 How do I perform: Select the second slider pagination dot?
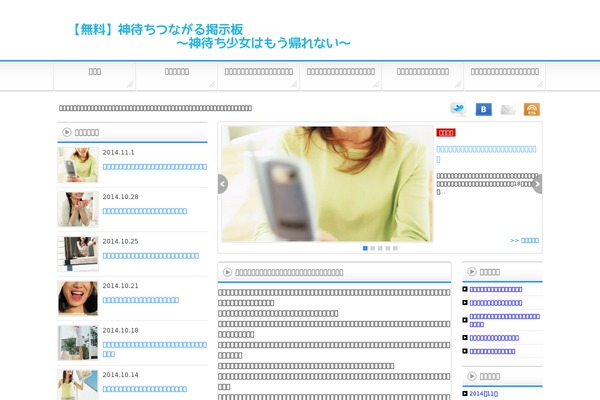373,248
